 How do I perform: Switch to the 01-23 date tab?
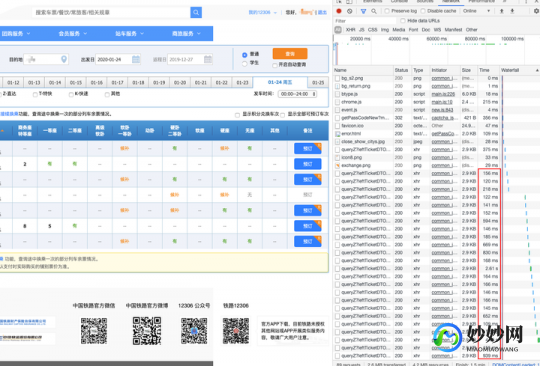coord(242,83)
